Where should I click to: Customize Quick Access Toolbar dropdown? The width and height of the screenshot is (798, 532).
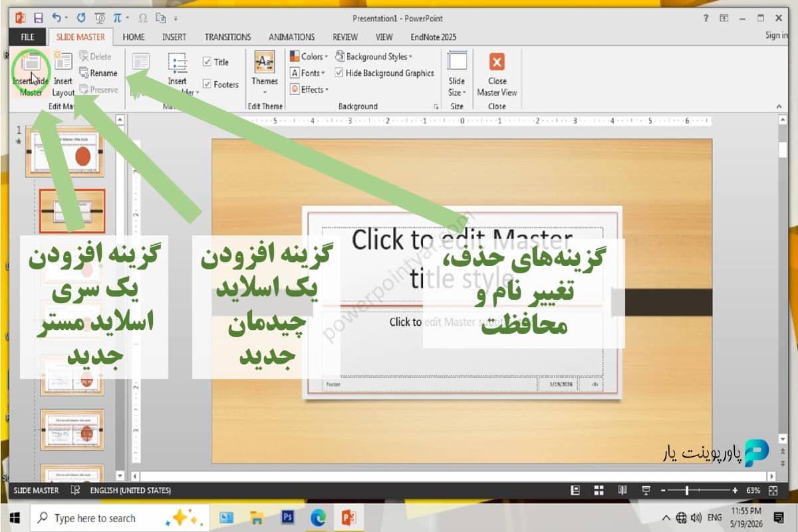click(x=176, y=19)
